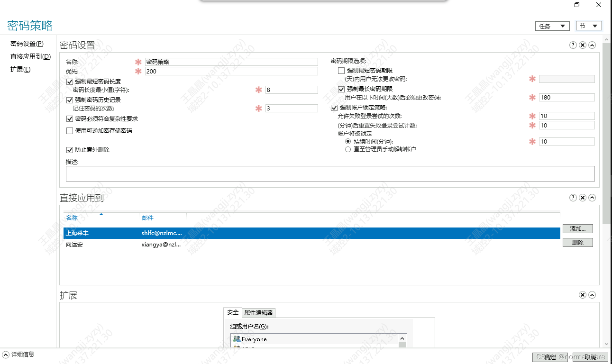Screen dimensions: 612x364
Task: Toggle 强制最长密码期限 checkbox
Action: pyautogui.click(x=341, y=89)
